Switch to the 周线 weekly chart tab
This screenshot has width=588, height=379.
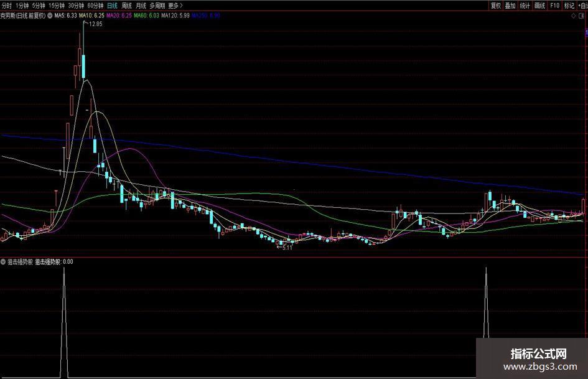(x=127, y=6)
